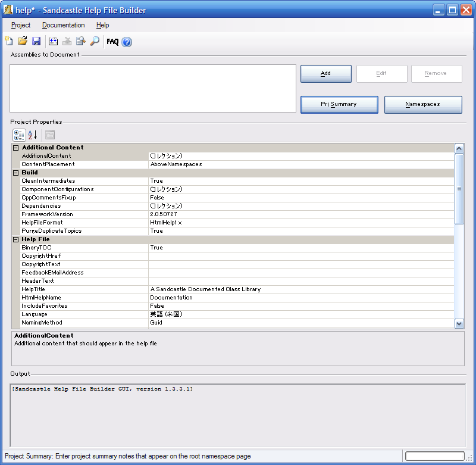This screenshot has height=465, width=476.
Task: Select the CleanIntermediates property
Action: tap(84, 181)
